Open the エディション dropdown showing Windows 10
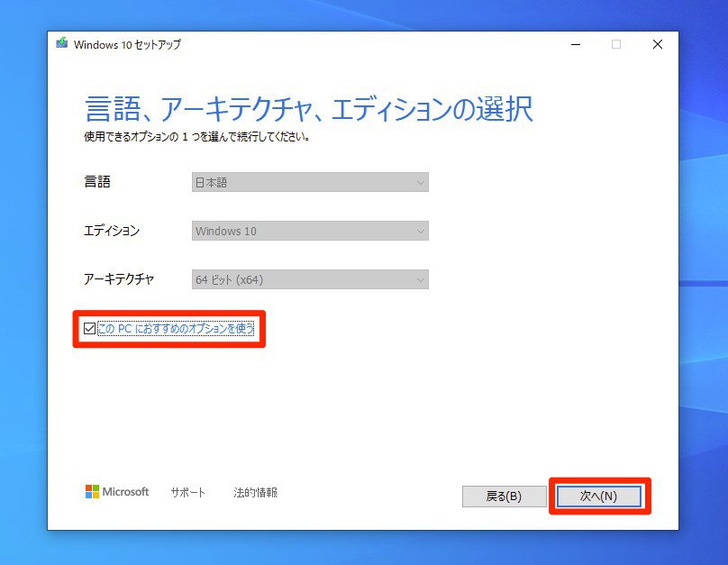Image resolution: width=728 pixels, height=565 pixels. tap(310, 231)
